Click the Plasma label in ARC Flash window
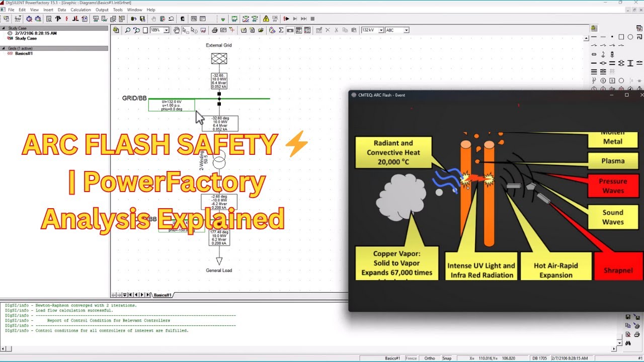 click(x=613, y=161)
